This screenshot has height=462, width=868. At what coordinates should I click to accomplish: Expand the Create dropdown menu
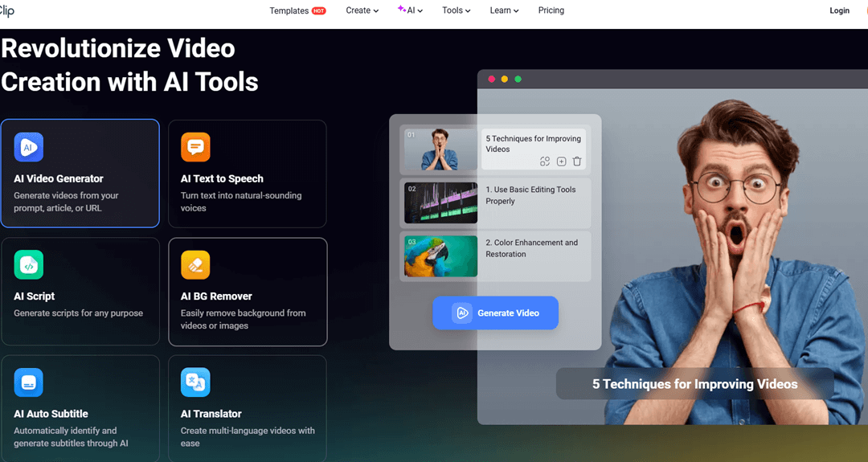click(x=362, y=10)
